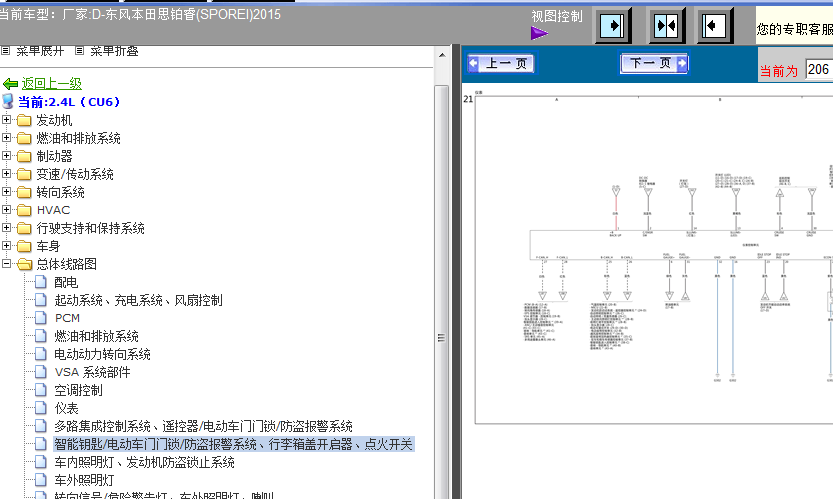Click the wiring diagram image
Viewport: 833px width, 499px height.
click(x=653, y=259)
